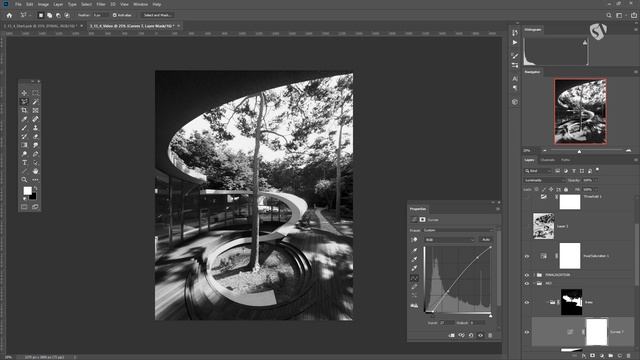Toggle visibility of Hue/Saturation 1 layer
The width and height of the screenshot is (640, 360).
point(527,256)
